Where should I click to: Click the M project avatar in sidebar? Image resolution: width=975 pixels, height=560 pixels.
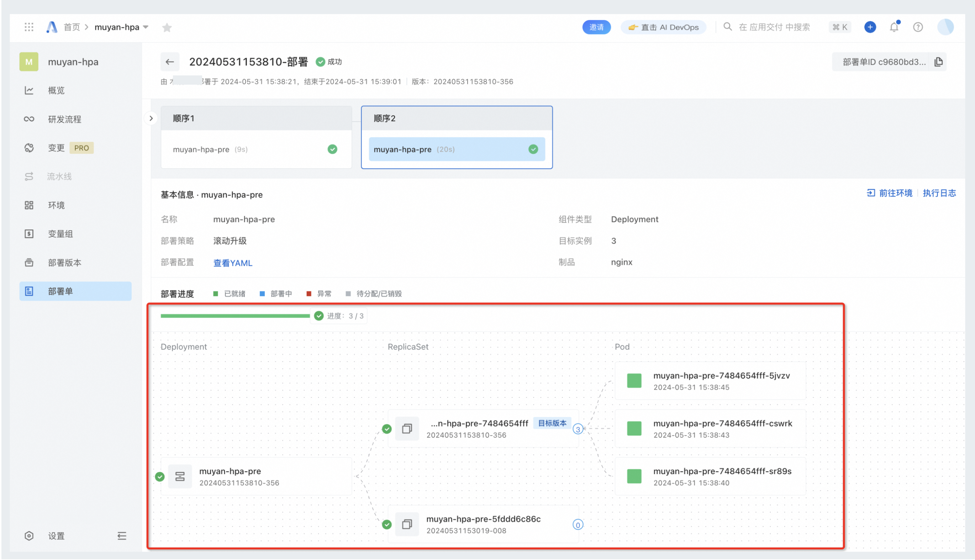click(x=29, y=62)
